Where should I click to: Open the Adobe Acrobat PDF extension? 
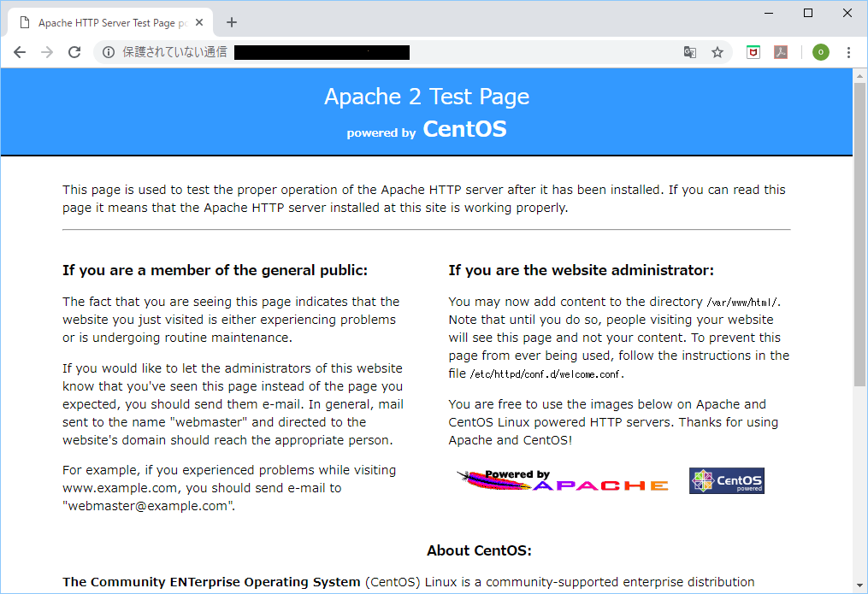(x=781, y=52)
